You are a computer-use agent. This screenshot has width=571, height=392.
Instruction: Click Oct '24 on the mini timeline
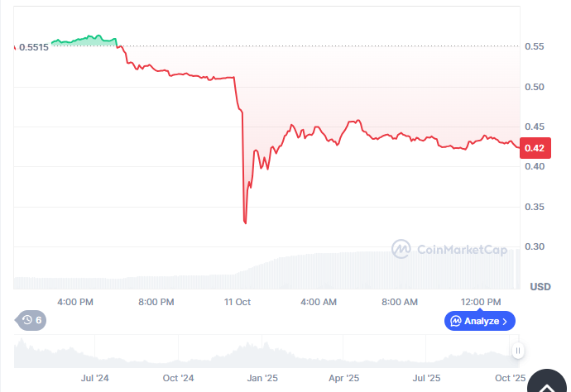click(178, 378)
